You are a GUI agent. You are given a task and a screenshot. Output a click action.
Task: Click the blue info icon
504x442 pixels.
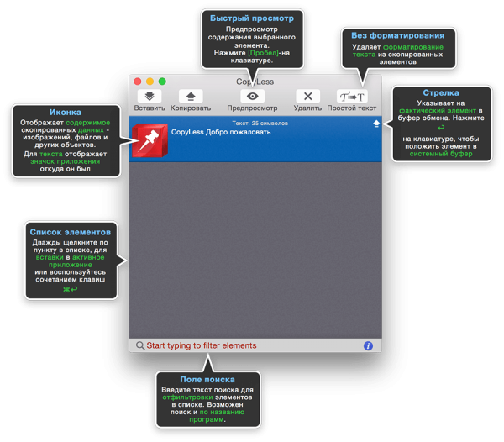pos(368,345)
